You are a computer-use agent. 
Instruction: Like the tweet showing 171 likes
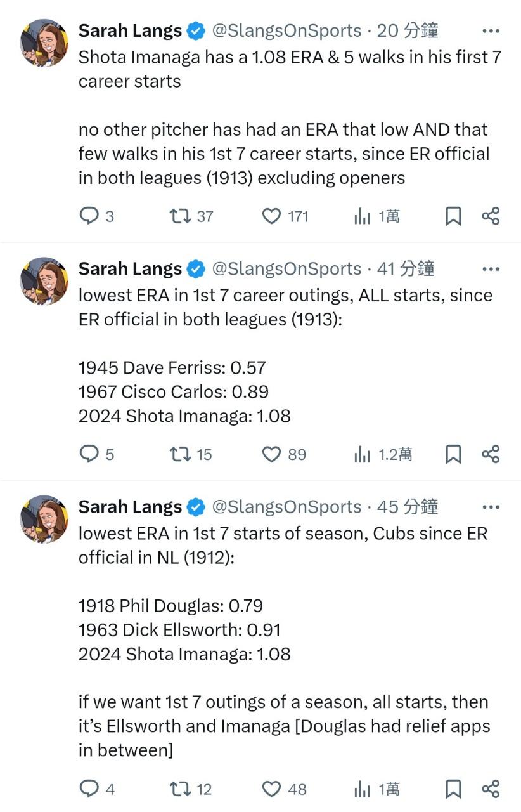(271, 216)
